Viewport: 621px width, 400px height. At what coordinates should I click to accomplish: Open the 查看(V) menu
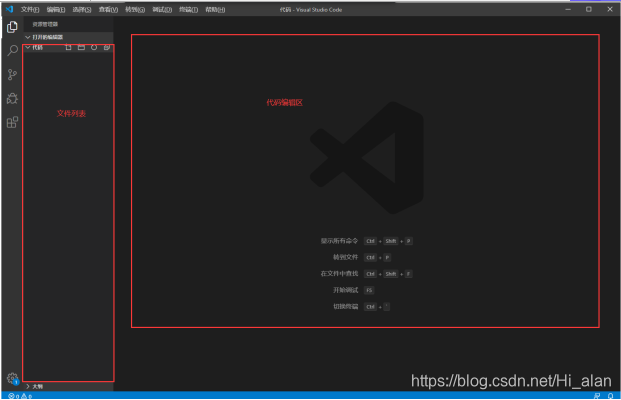click(x=109, y=10)
